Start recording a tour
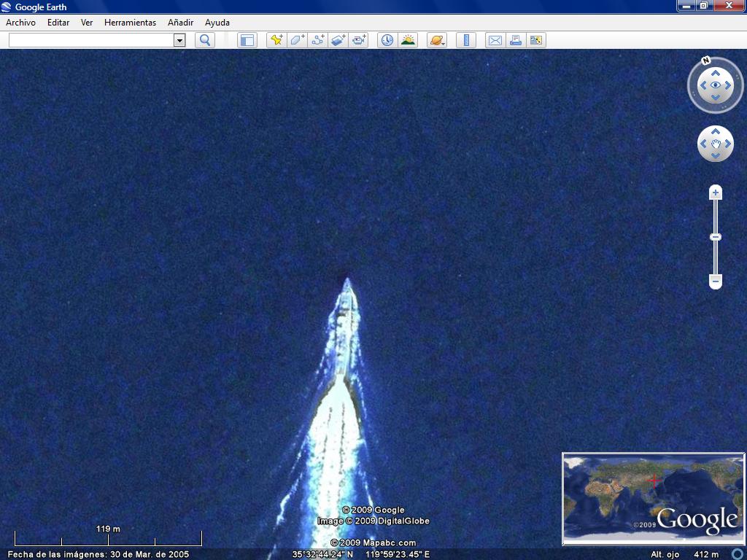747x560 pixels. pos(358,40)
